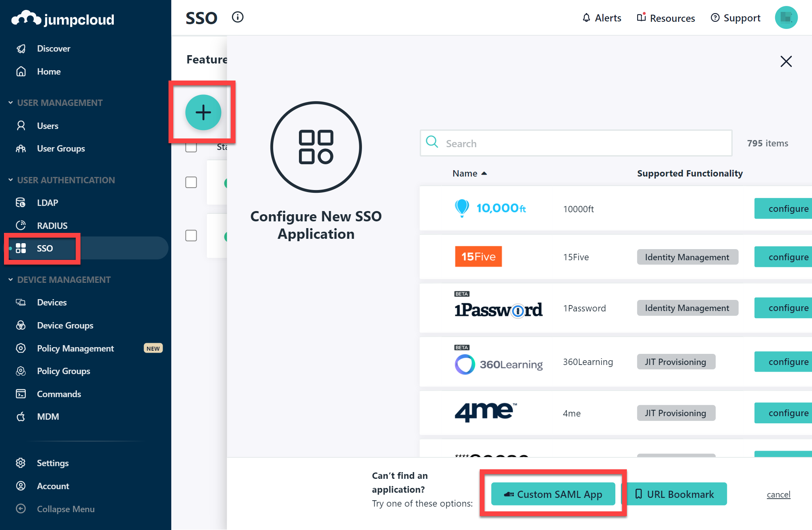Open the User Groups menu item
Viewport: 812px width, 530px height.
click(x=61, y=148)
